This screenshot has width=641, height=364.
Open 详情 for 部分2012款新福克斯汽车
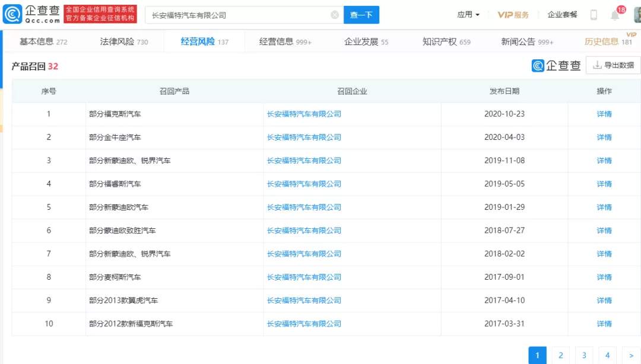pyautogui.click(x=604, y=324)
